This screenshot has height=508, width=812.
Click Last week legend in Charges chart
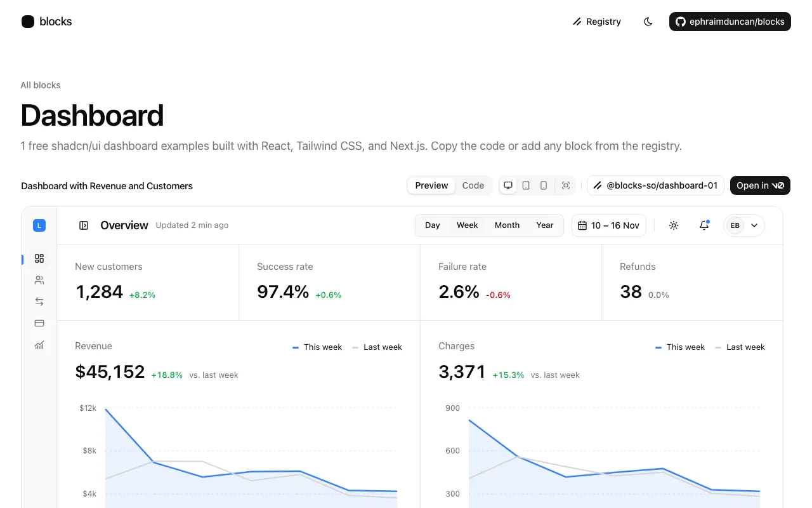(740, 347)
